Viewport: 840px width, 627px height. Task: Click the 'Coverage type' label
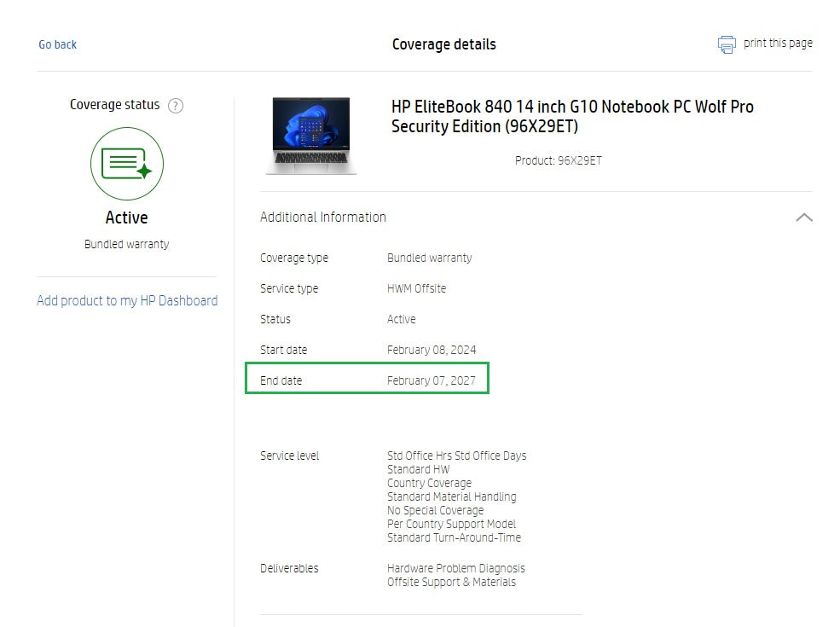pyautogui.click(x=294, y=258)
